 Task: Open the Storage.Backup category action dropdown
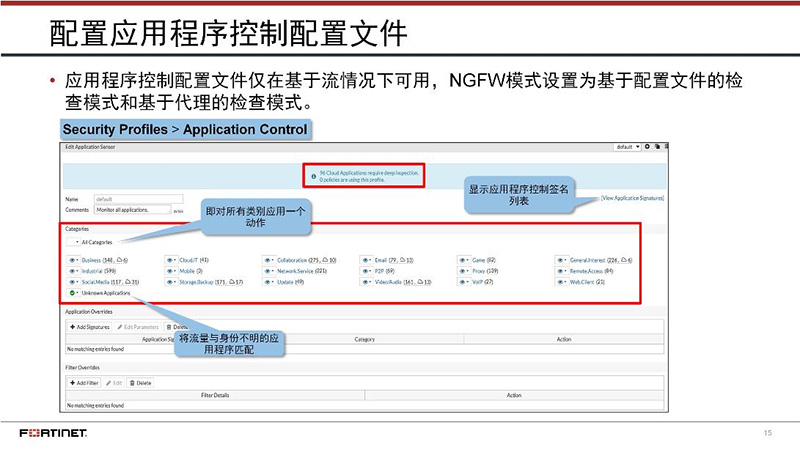(x=171, y=282)
